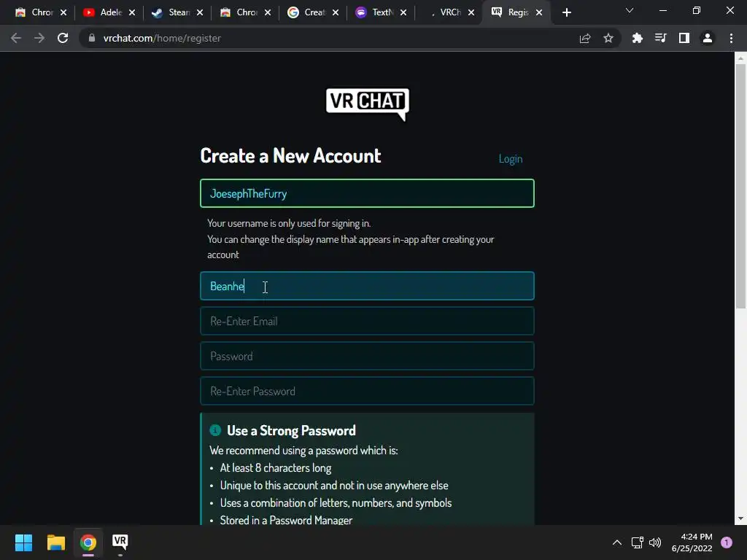Focus the Password field

click(x=367, y=356)
